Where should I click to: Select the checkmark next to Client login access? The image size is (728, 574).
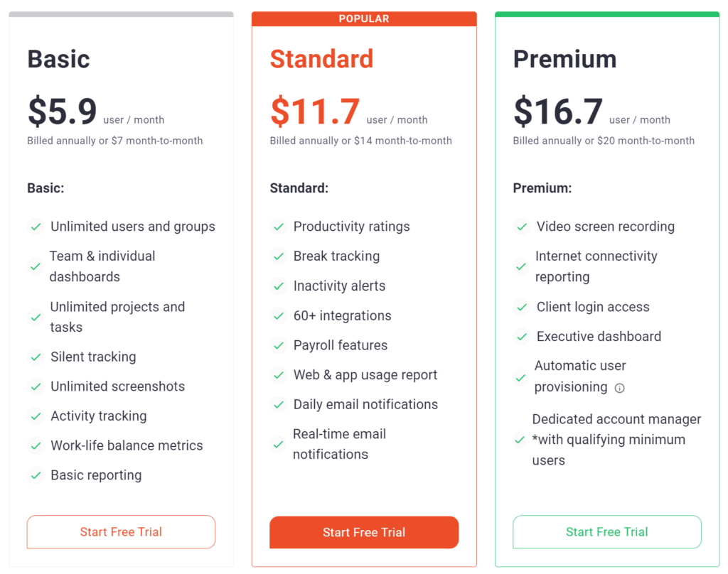point(521,307)
